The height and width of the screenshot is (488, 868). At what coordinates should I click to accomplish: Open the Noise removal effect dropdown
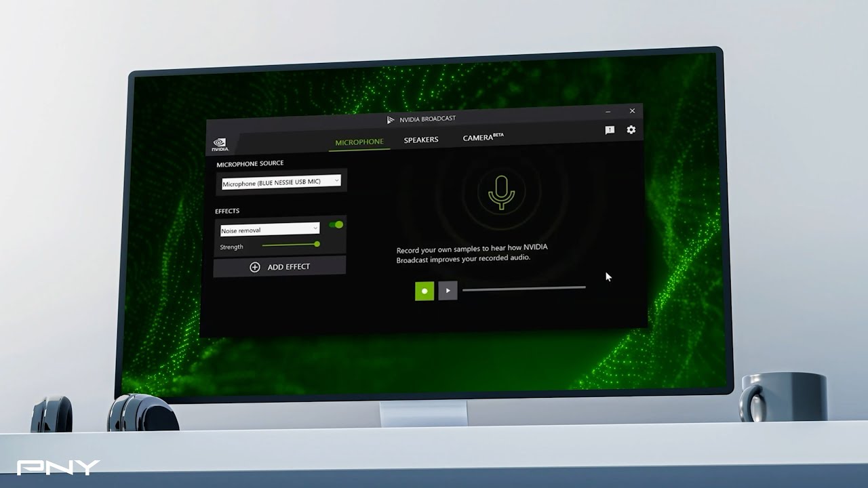pyautogui.click(x=270, y=230)
